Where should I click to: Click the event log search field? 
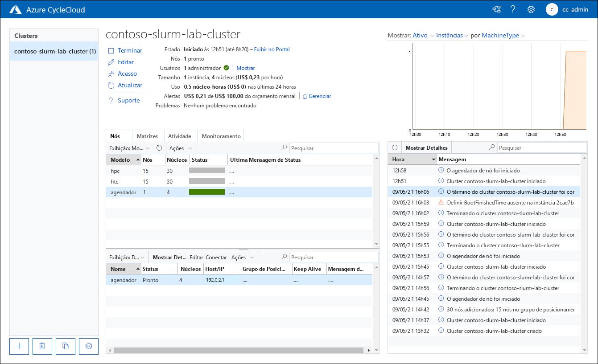pos(541,147)
